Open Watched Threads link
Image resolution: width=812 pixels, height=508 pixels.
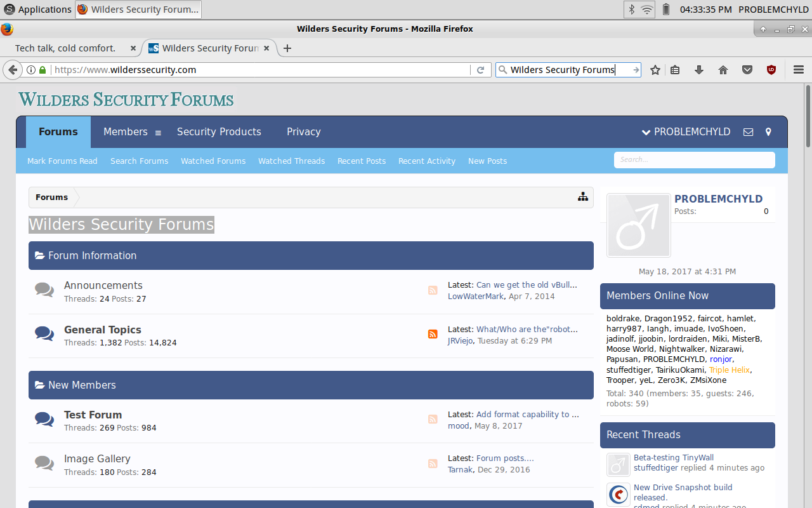coord(292,161)
